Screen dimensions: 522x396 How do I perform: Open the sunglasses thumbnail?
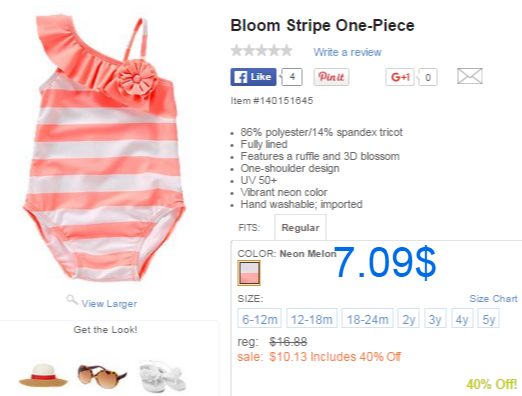pos(102,376)
